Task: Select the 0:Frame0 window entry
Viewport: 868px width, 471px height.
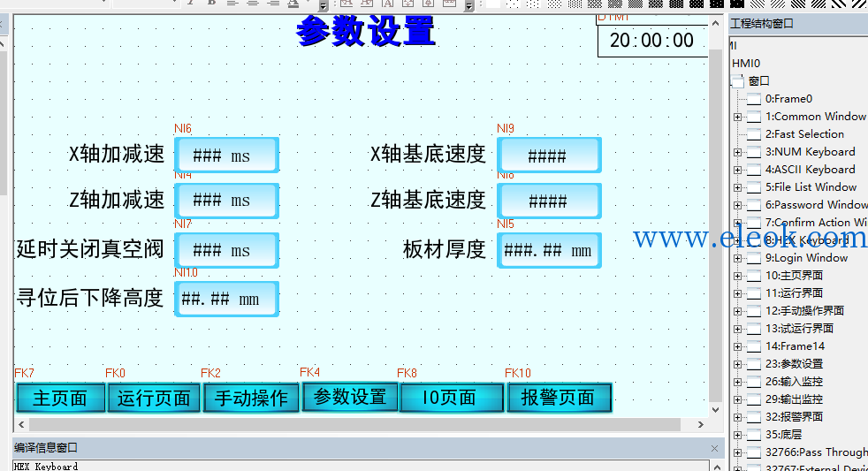Action: point(788,99)
